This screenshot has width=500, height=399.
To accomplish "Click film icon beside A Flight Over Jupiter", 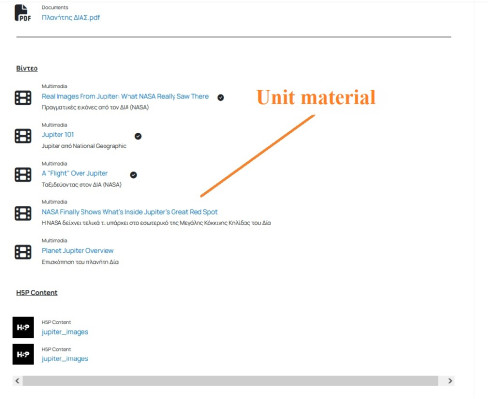I will [23, 175].
